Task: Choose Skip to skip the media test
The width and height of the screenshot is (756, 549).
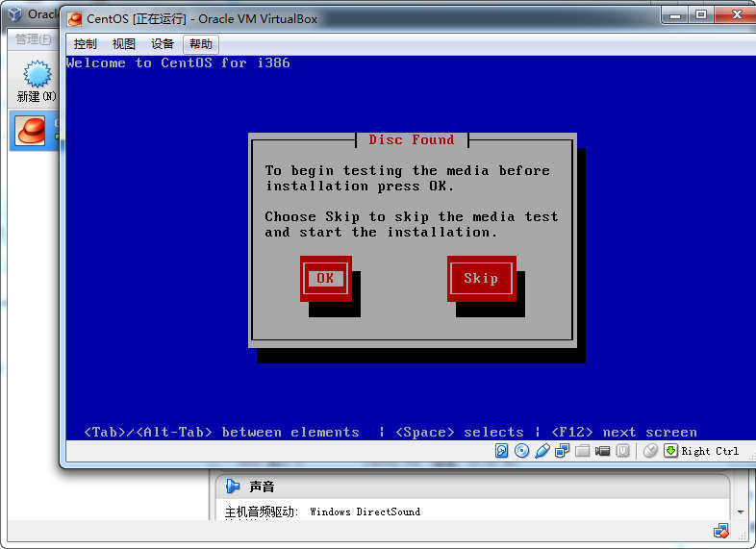Action: [481, 278]
